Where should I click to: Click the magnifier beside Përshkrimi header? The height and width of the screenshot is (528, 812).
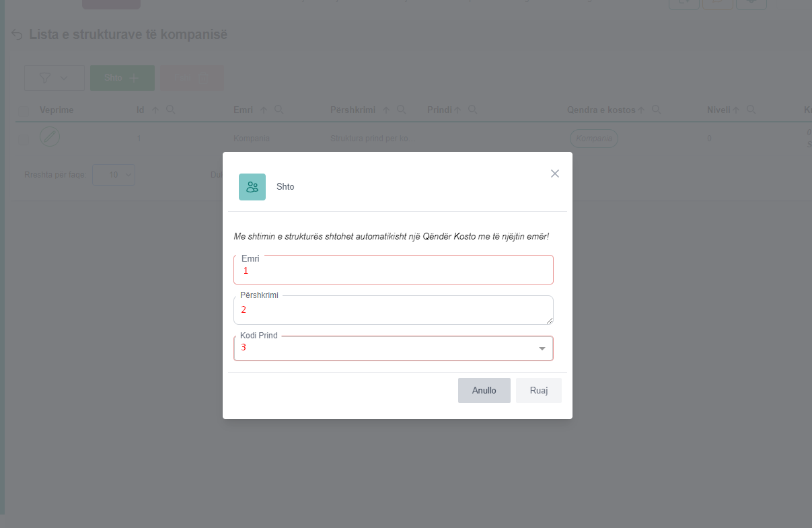(x=401, y=110)
